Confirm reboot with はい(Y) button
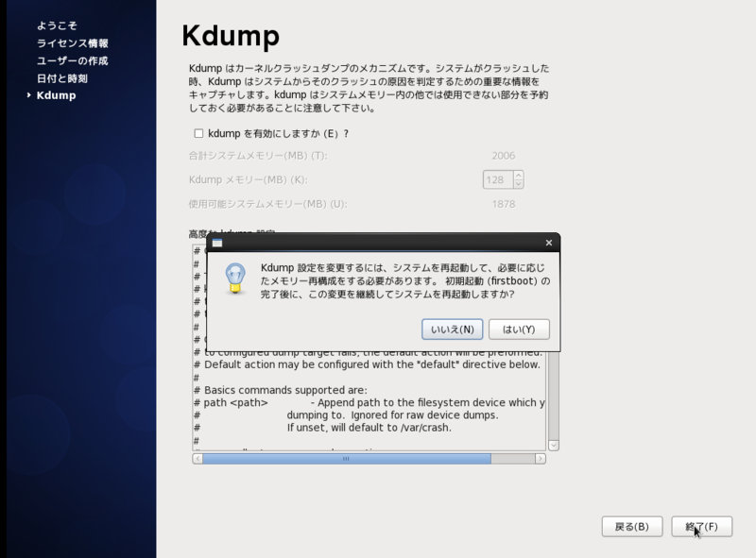This screenshot has height=558, width=756. coord(519,330)
